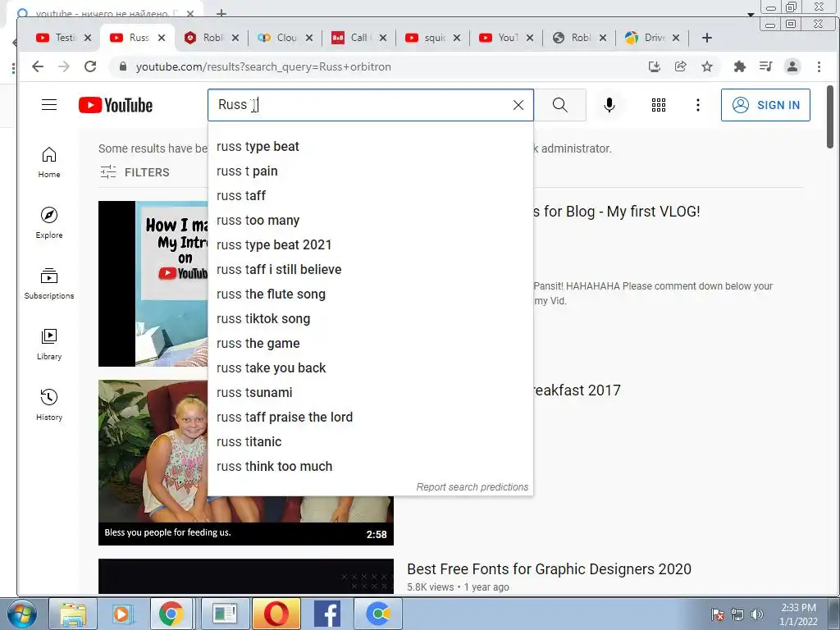Go back with the browser back arrow

pos(38,66)
